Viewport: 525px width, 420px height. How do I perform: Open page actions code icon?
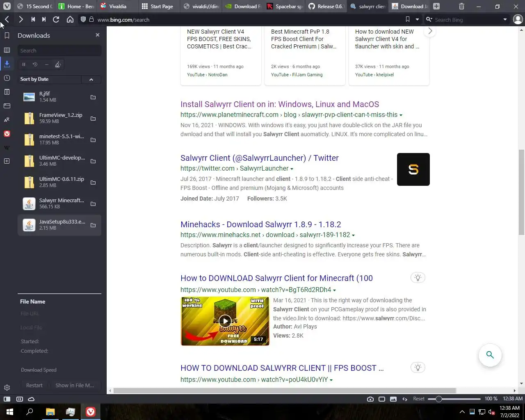coord(405,399)
